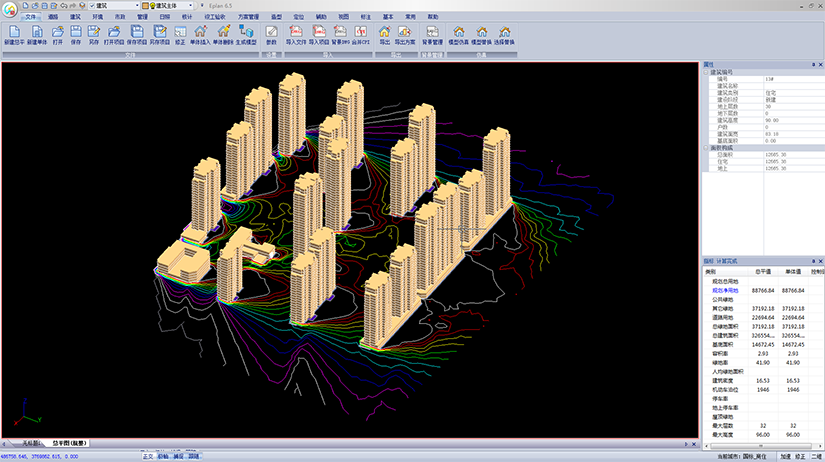
Task: Switch to the 总平图(新塞) drawing tab
Action: pos(70,443)
